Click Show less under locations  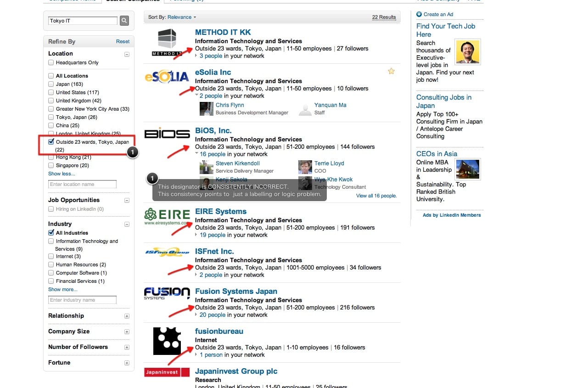[x=62, y=174]
